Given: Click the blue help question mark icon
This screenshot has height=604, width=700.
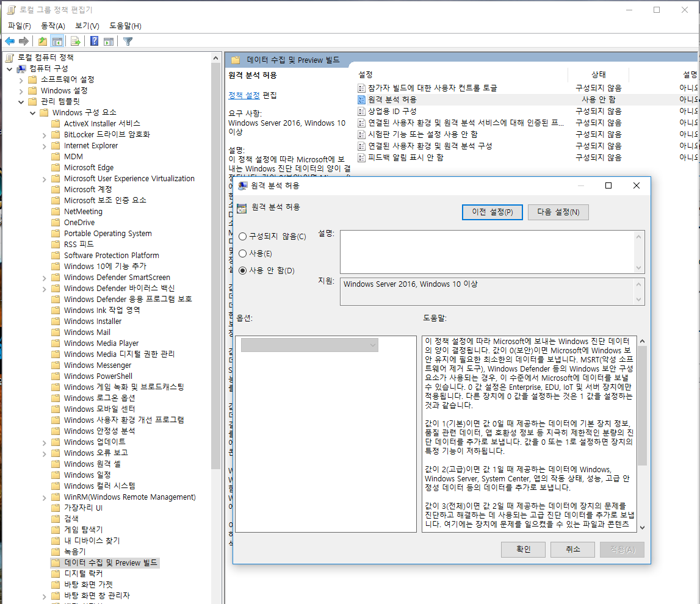Looking at the screenshot, I should 95,41.
